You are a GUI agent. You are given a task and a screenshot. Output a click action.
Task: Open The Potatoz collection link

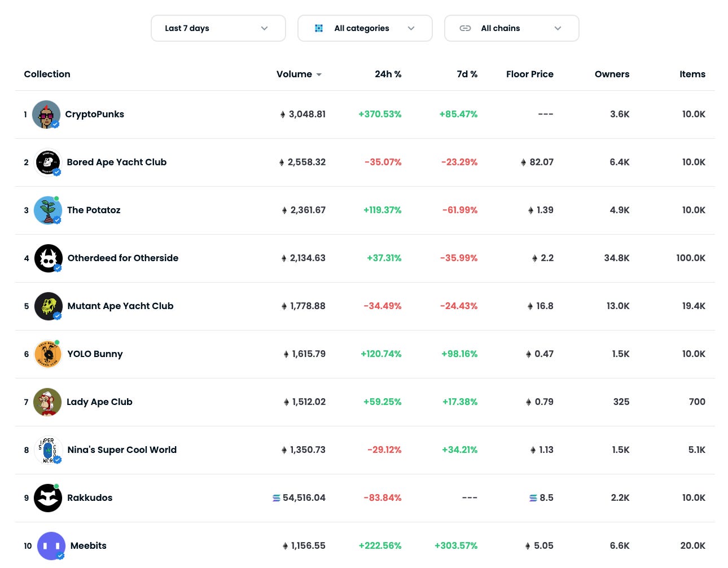coord(94,210)
